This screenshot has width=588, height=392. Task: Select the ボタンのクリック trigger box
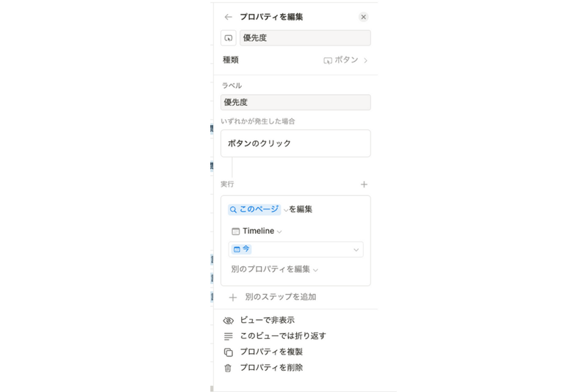coord(295,143)
